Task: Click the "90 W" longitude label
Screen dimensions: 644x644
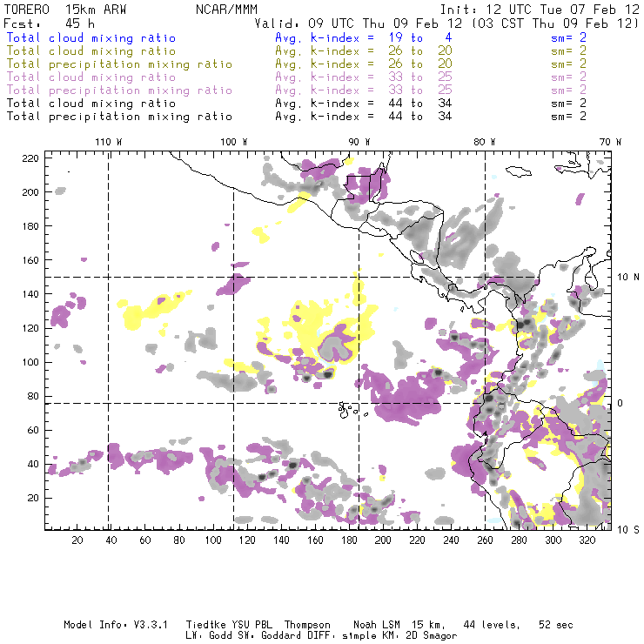Action: 359,142
